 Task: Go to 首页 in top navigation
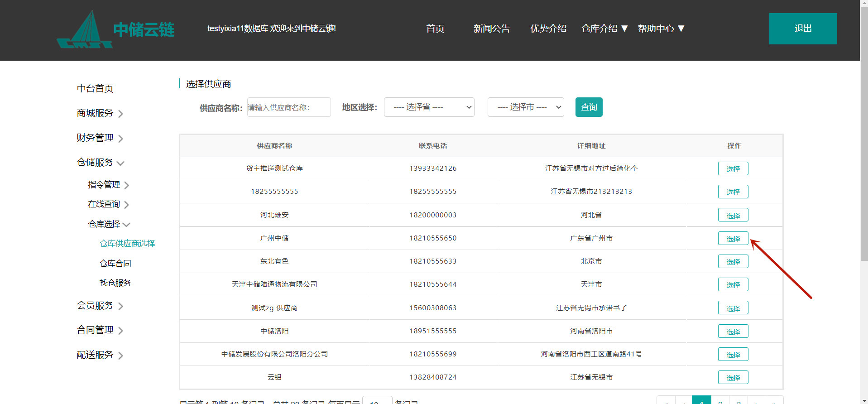(x=435, y=29)
